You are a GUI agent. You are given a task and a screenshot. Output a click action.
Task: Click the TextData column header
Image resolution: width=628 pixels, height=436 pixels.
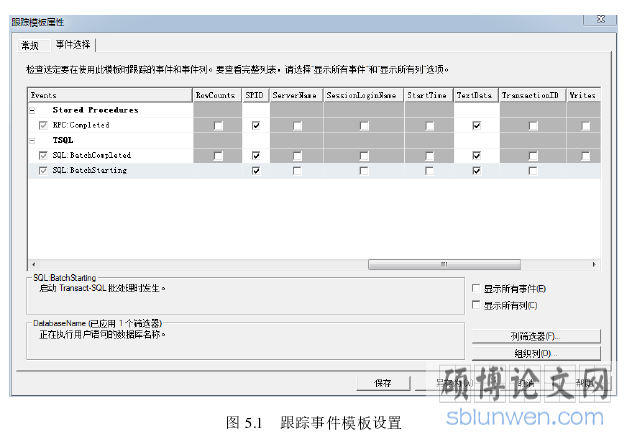pos(476,95)
